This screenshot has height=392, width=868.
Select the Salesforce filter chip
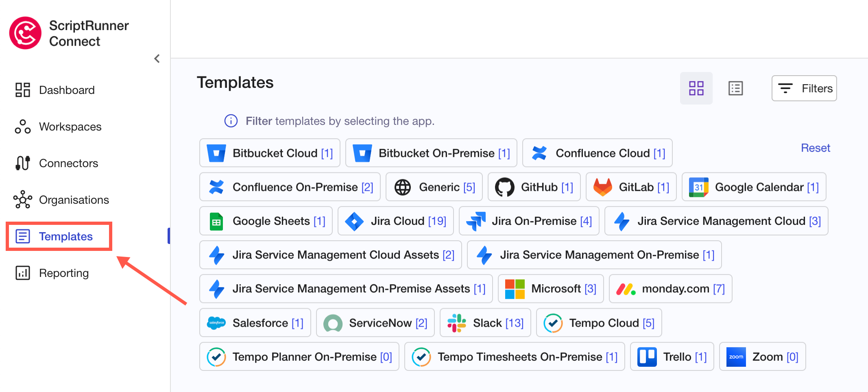(x=255, y=322)
